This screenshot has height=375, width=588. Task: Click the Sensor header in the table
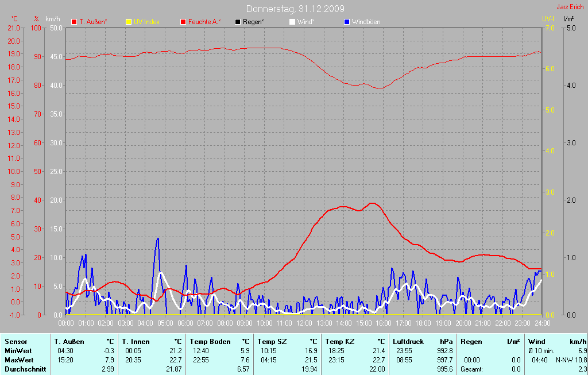[16, 342]
